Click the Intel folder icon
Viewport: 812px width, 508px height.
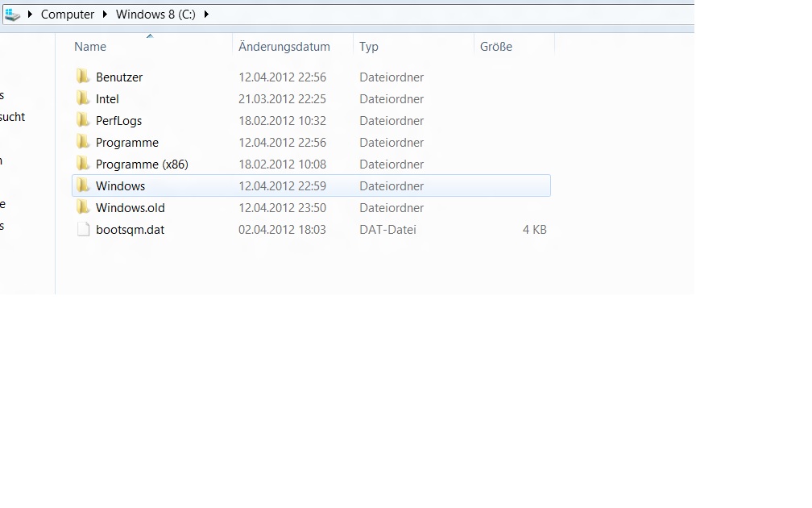(83, 98)
